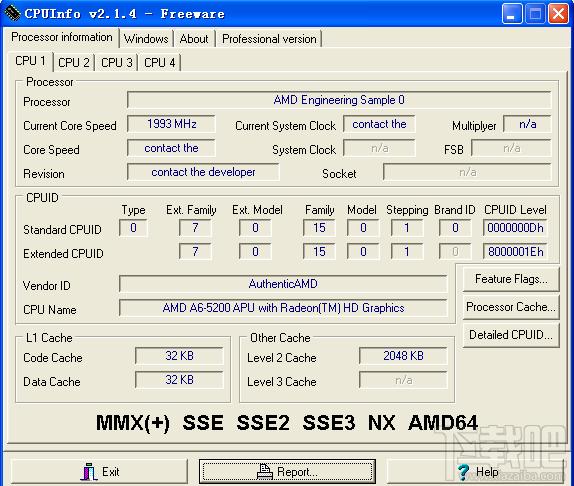Click the Help question mark icon

click(463, 472)
